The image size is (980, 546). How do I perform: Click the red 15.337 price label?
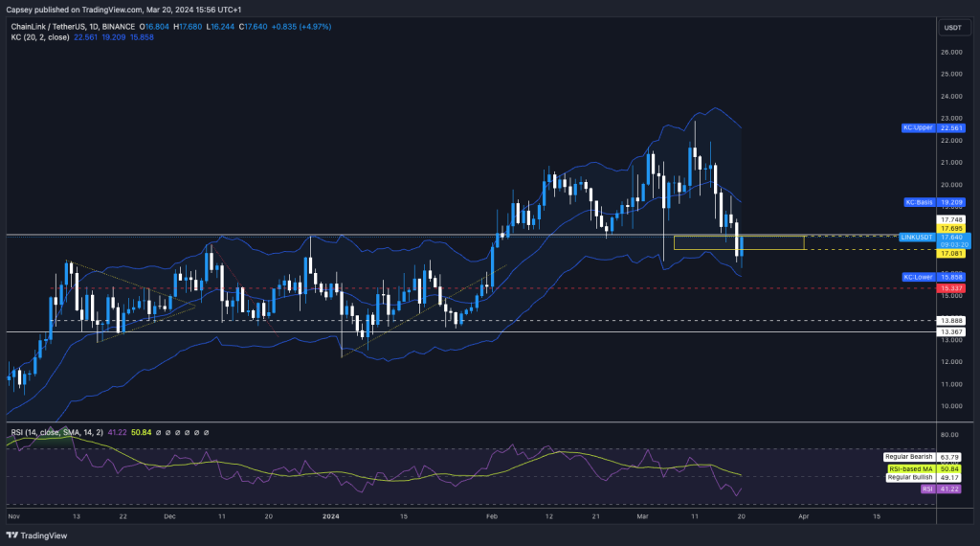pos(949,287)
